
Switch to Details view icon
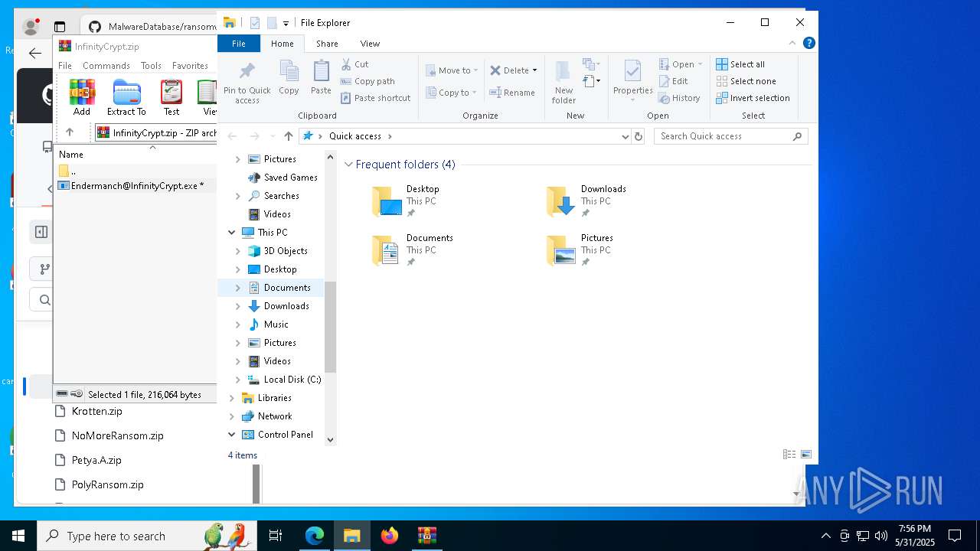pyautogui.click(x=789, y=455)
